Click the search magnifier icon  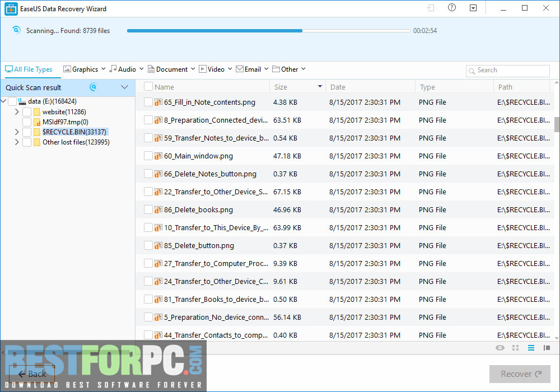(x=472, y=71)
